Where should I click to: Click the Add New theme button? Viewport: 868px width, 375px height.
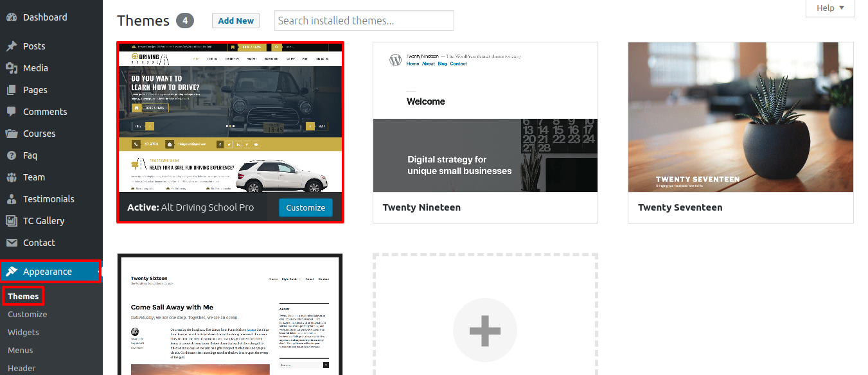[x=236, y=21]
